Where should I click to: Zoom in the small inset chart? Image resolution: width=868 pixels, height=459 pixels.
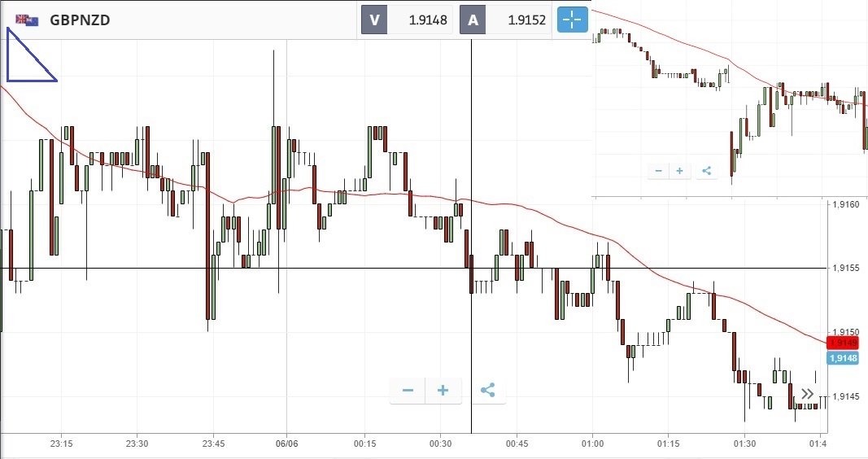click(x=679, y=171)
